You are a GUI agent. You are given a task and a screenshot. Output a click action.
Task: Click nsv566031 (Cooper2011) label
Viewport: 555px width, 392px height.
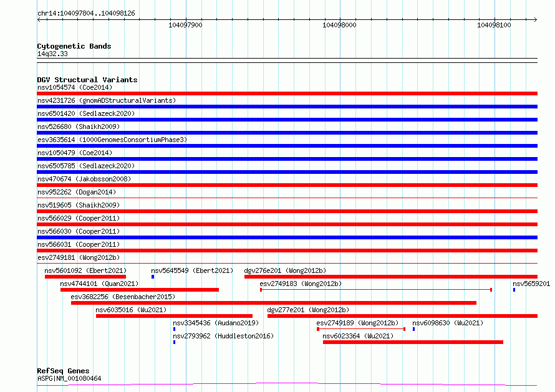[79, 244]
